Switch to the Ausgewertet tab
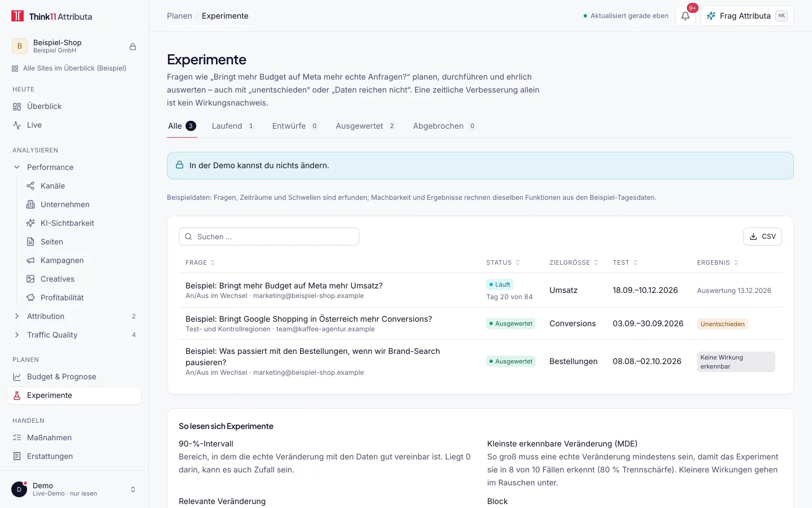Viewport: 812px width, 508px height. tap(365, 126)
